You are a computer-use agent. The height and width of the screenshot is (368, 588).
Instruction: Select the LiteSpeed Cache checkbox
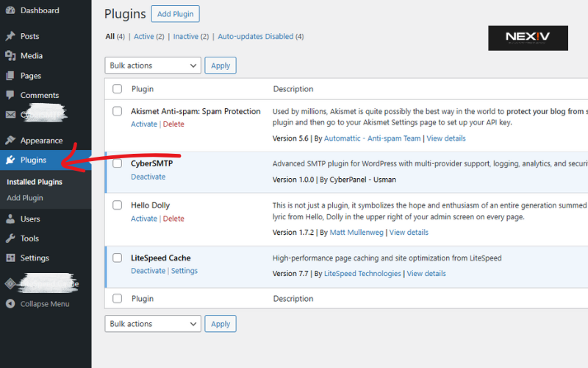[118, 258]
